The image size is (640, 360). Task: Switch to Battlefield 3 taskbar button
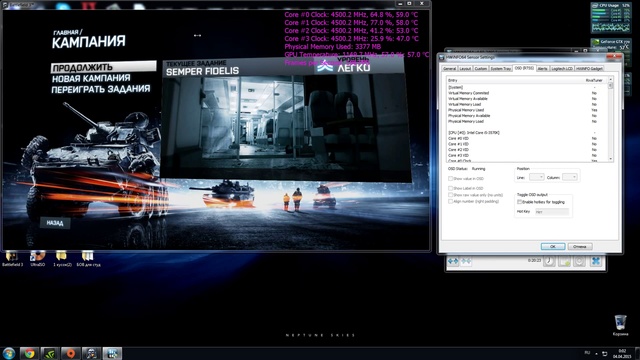click(x=91, y=353)
